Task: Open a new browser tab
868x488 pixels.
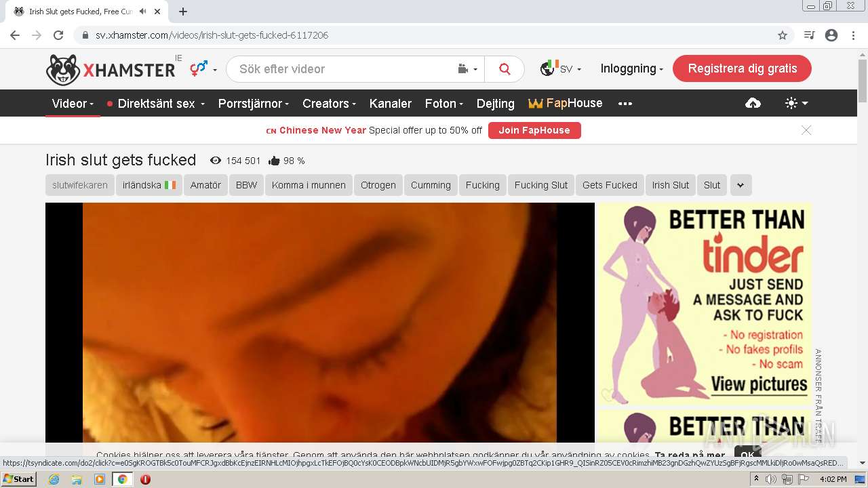Action: 183,12
